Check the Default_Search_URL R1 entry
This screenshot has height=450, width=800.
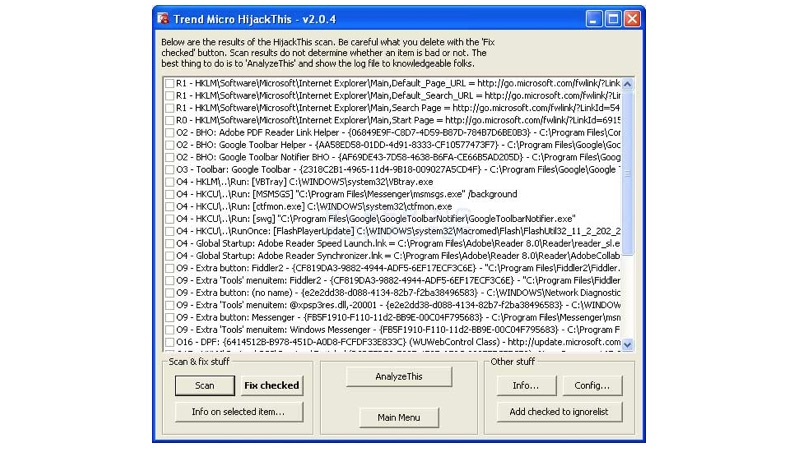pos(169,95)
